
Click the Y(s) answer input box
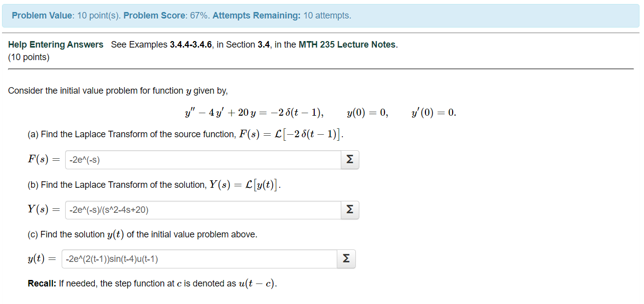[200, 210]
